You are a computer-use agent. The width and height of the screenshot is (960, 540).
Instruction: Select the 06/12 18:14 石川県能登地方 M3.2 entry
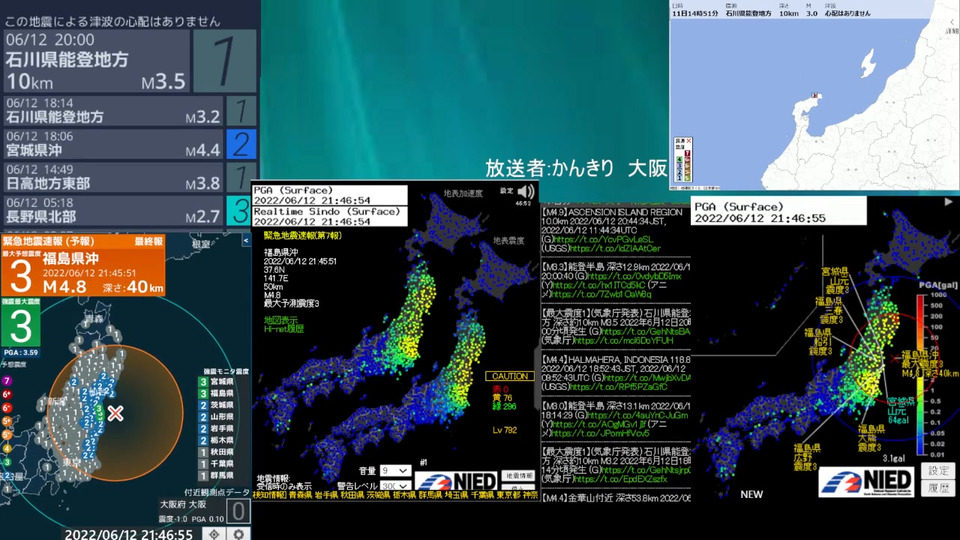coord(113,111)
